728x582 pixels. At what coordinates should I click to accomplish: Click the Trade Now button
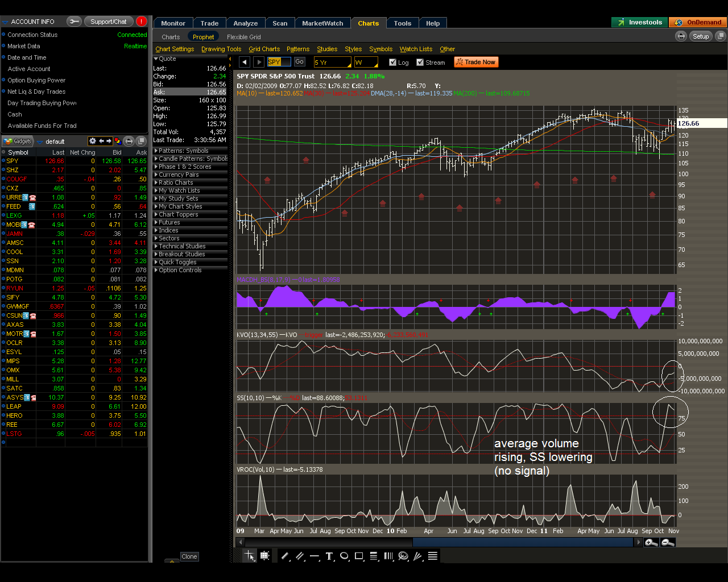click(x=476, y=62)
